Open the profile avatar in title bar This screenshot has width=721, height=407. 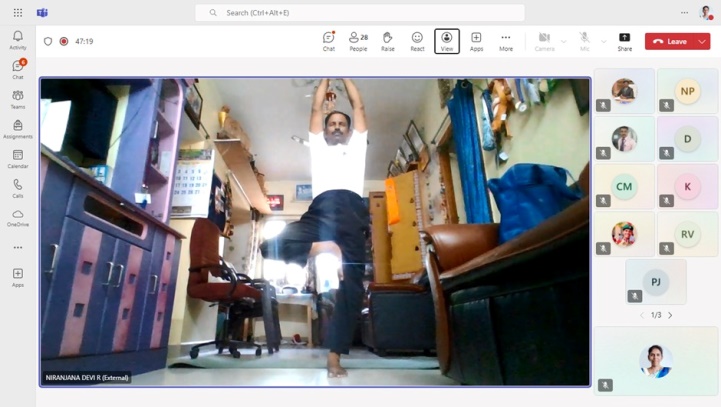coord(706,13)
